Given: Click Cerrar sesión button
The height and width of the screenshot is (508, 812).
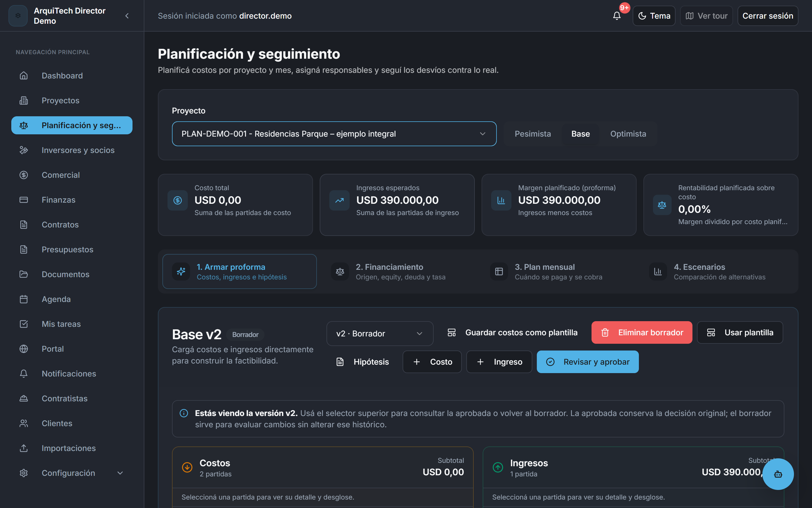Looking at the screenshot, I should (768, 16).
